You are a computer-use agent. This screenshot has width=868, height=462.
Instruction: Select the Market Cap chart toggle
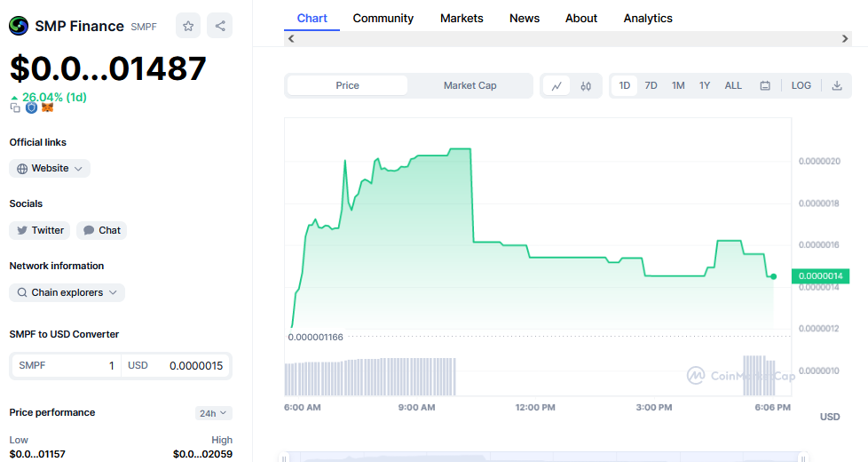pyautogui.click(x=470, y=85)
